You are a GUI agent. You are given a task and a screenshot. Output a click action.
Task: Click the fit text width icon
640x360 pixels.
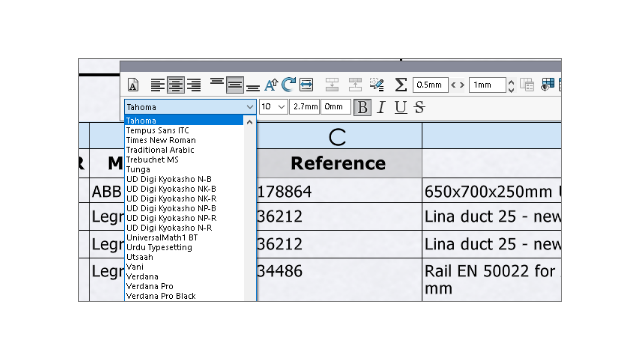(x=306, y=84)
